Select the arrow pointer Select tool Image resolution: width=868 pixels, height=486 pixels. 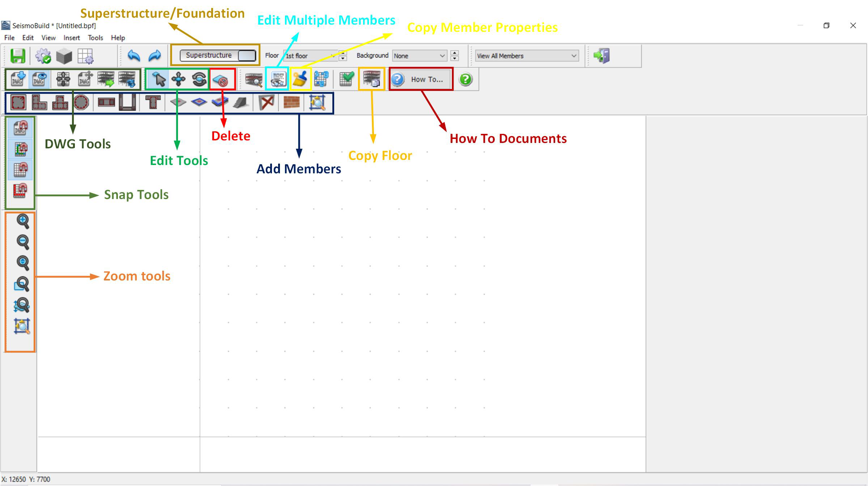point(158,79)
